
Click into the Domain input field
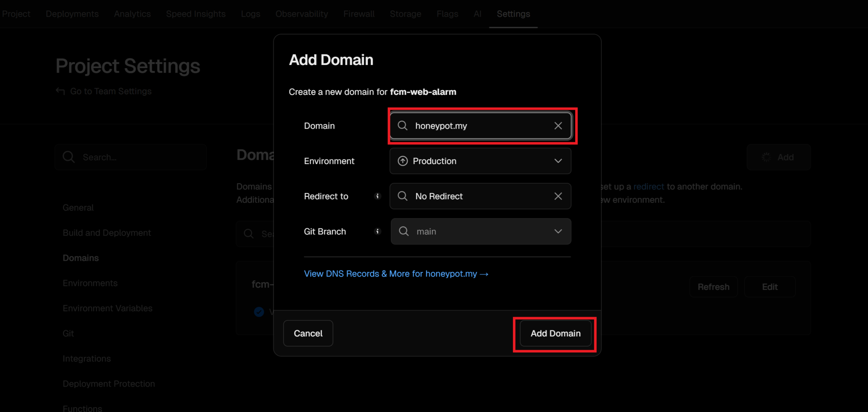coord(480,126)
